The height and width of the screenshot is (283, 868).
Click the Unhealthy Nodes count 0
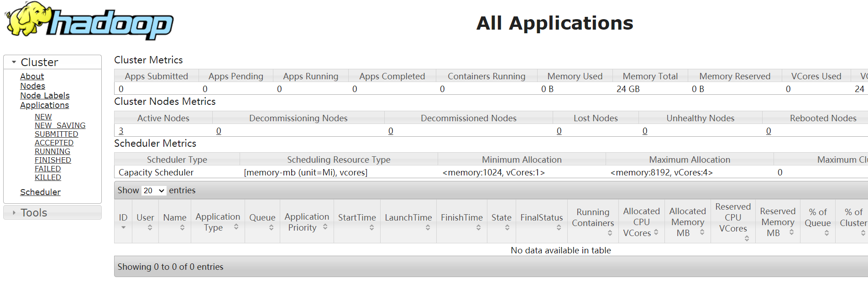(x=645, y=131)
